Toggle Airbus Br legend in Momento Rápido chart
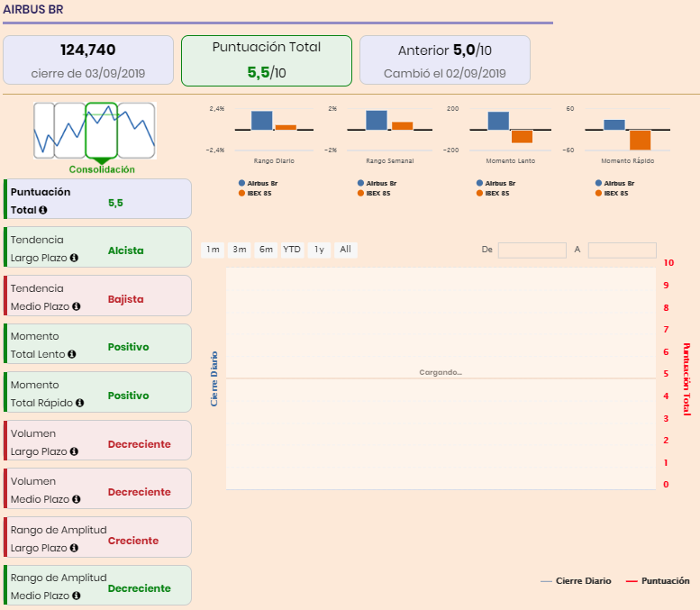This screenshot has height=610, width=700. pos(614,183)
